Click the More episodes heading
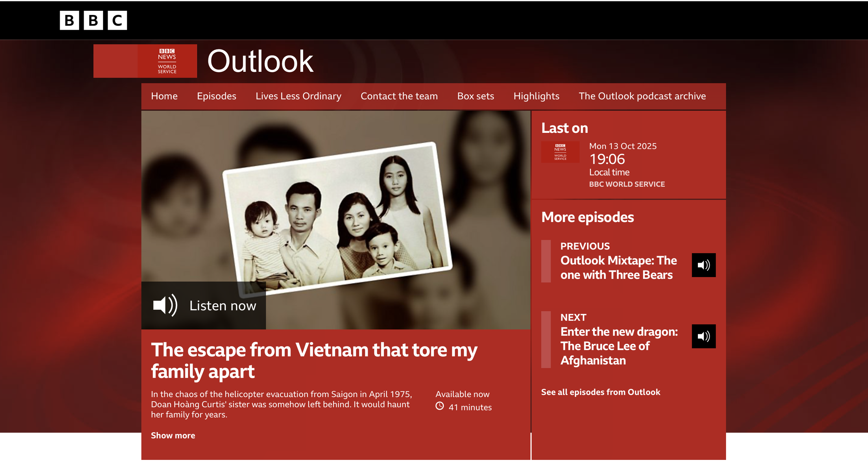The height and width of the screenshot is (462, 868). pos(587,217)
